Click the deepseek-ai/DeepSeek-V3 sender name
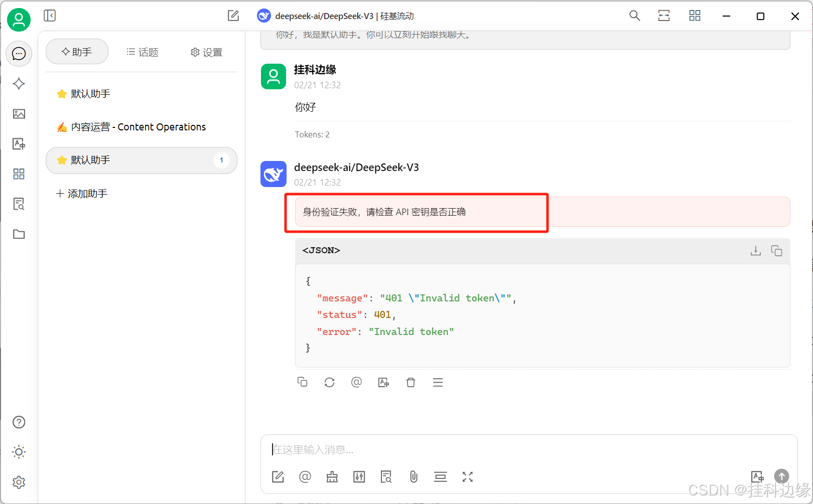 [x=356, y=167]
